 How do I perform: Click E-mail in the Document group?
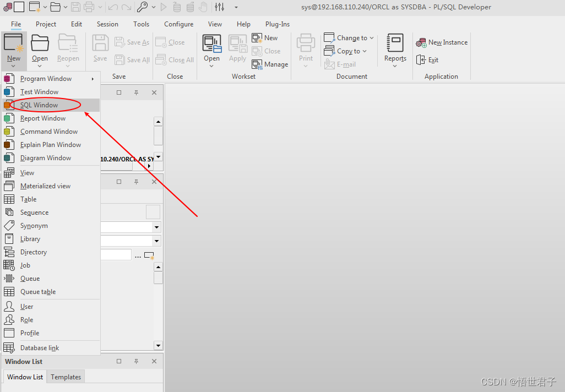[x=340, y=64]
